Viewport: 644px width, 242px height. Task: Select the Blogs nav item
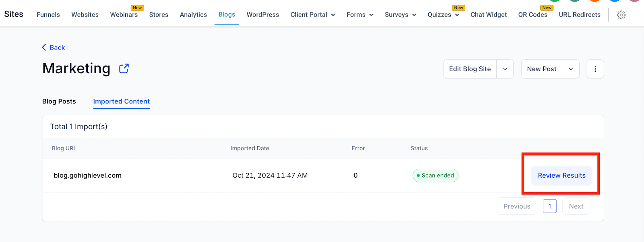coord(227,14)
